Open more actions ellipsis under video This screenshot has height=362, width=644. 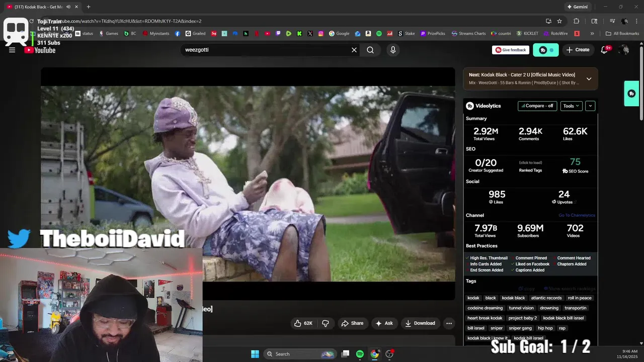(449, 323)
